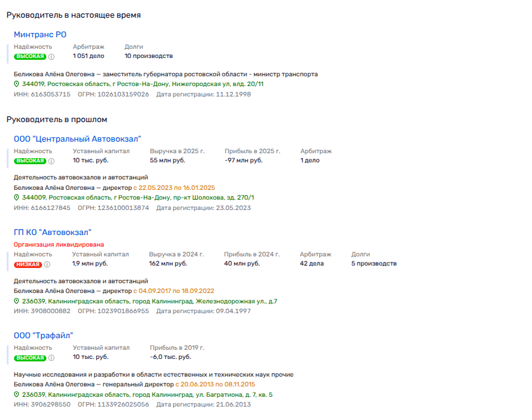
Task: Click the "1 051 дело" arbitration count
Action: 88,56
